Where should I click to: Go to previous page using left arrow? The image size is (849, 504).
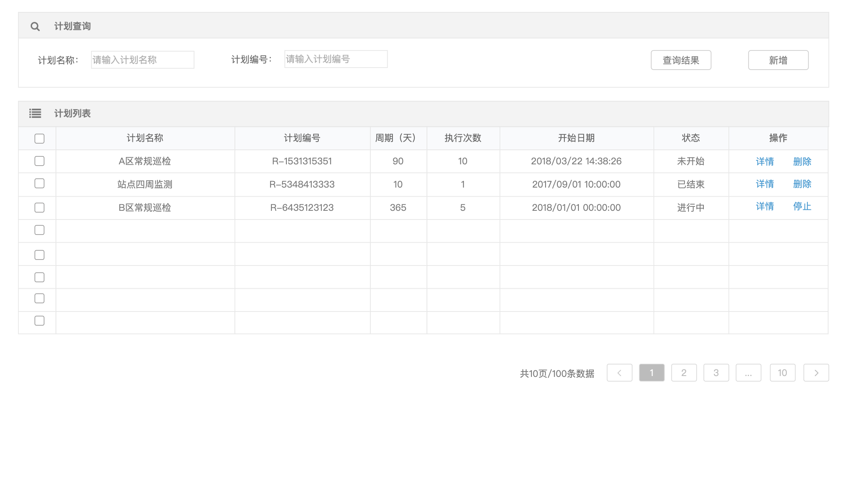click(x=619, y=373)
